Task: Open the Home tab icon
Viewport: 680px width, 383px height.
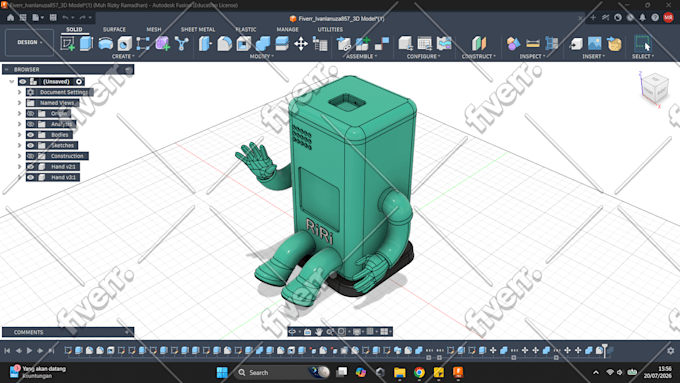Action: (x=10, y=18)
